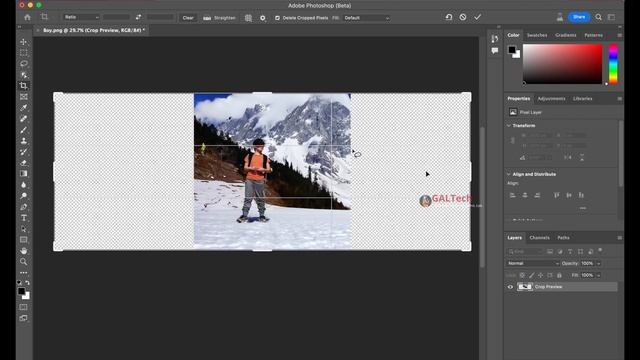Switch to the Adjustments tab
640x360 pixels.
pos(551,99)
